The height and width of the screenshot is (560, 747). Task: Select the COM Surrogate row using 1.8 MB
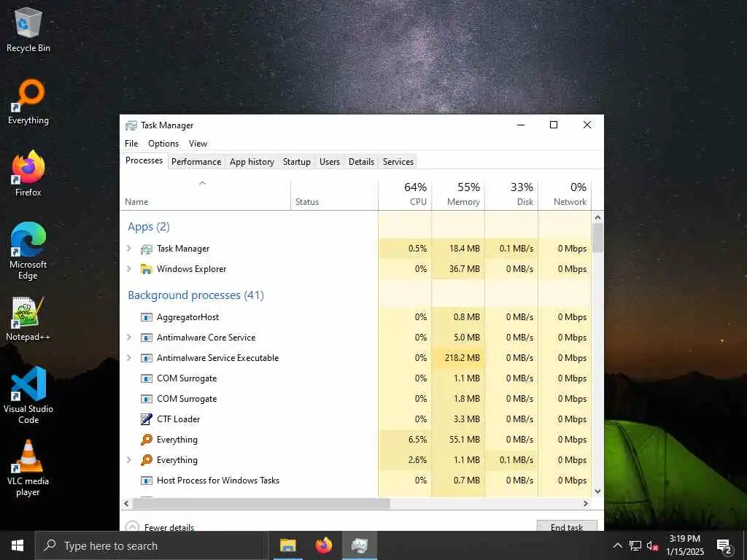356,399
